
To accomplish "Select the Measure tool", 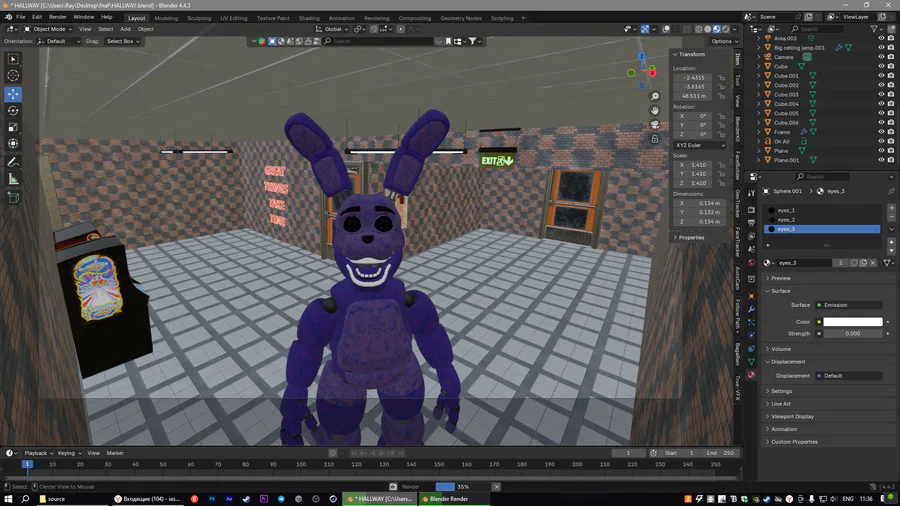I will click(x=13, y=180).
